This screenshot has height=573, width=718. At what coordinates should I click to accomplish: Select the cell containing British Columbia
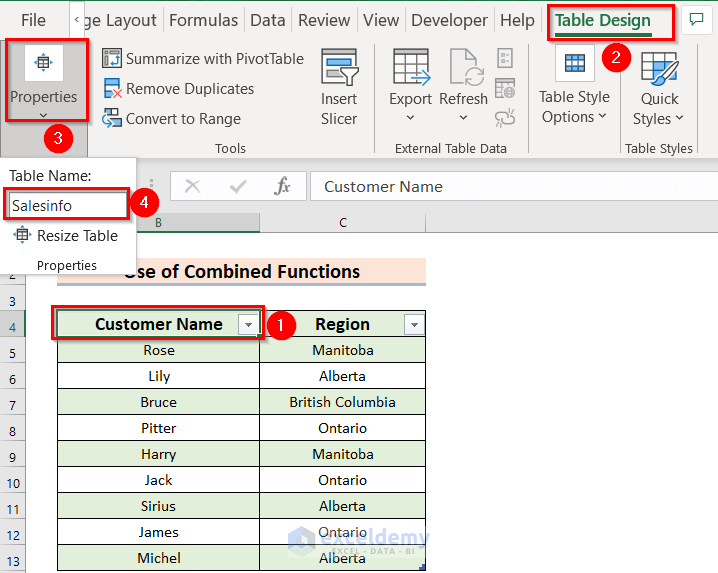343,402
